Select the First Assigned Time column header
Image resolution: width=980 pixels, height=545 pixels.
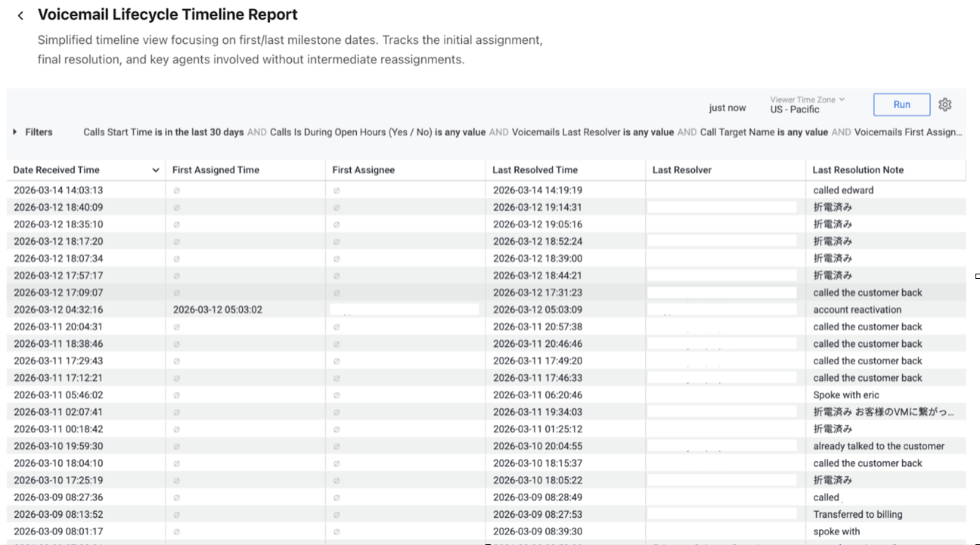[x=217, y=169]
